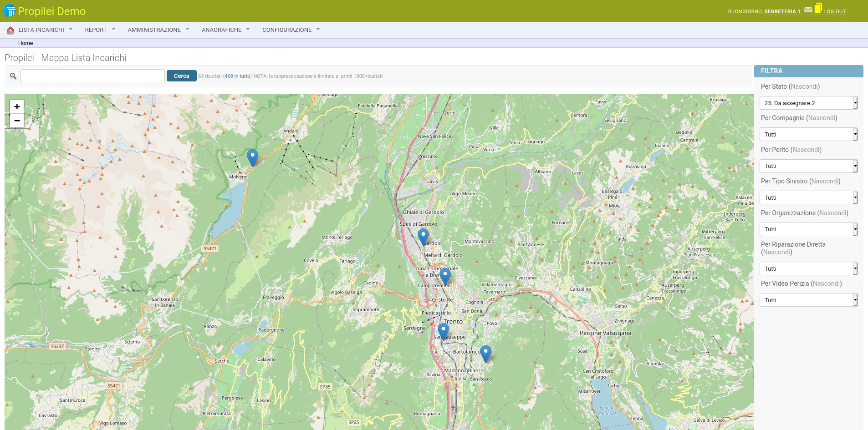Click into the search text field

(92, 76)
